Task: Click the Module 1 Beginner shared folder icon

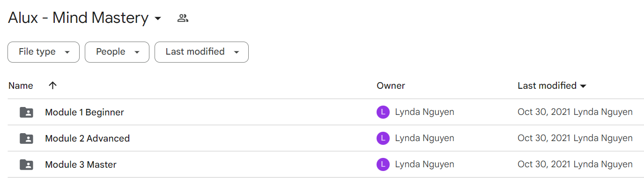Action: click(27, 112)
